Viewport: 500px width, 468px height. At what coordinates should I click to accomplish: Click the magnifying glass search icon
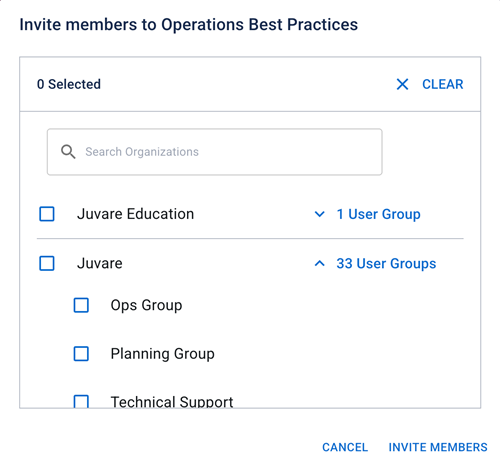point(68,152)
